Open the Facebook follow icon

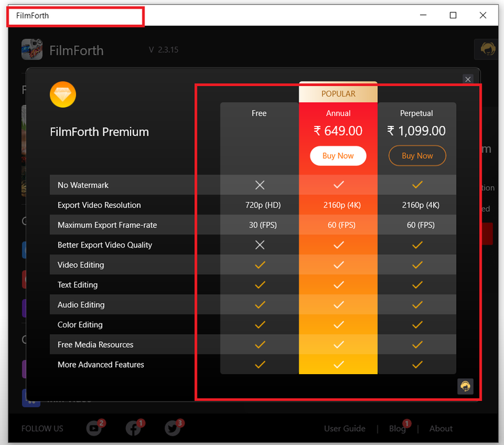click(134, 428)
